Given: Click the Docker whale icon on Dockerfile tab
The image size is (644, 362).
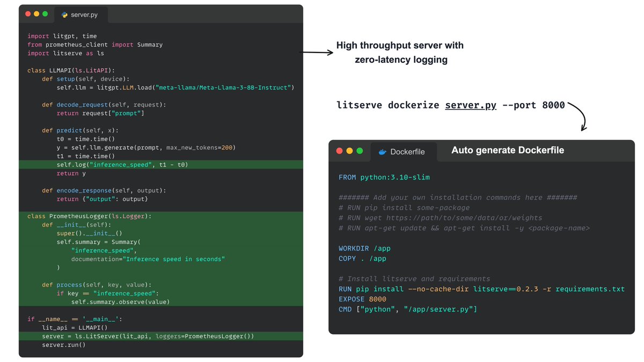Looking at the screenshot, I should (x=383, y=152).
